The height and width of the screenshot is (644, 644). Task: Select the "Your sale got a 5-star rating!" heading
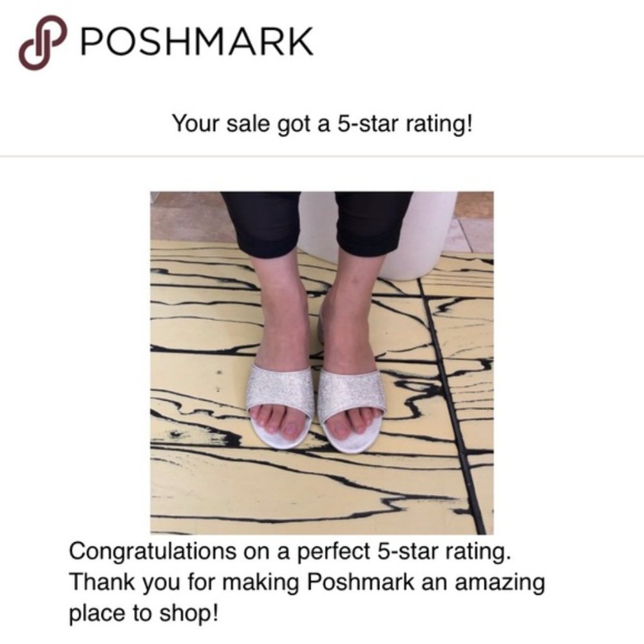pyautogui.click(x=322, y=122)
